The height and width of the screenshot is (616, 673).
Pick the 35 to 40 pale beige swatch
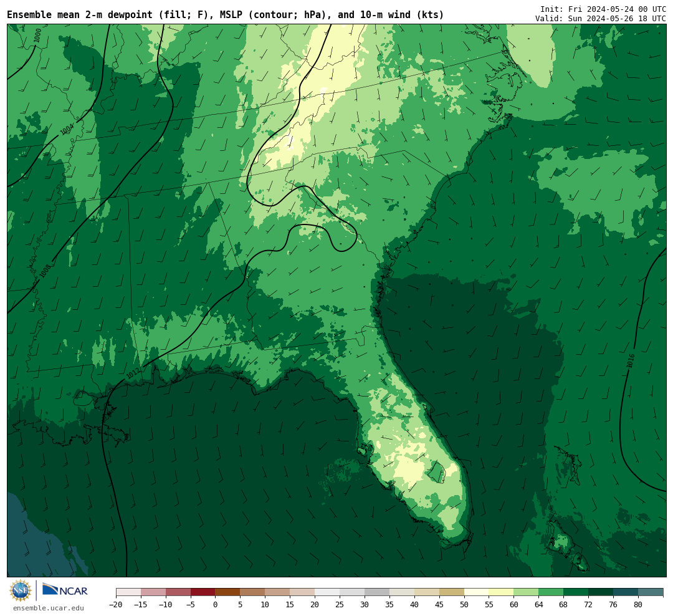click(402, 592)
